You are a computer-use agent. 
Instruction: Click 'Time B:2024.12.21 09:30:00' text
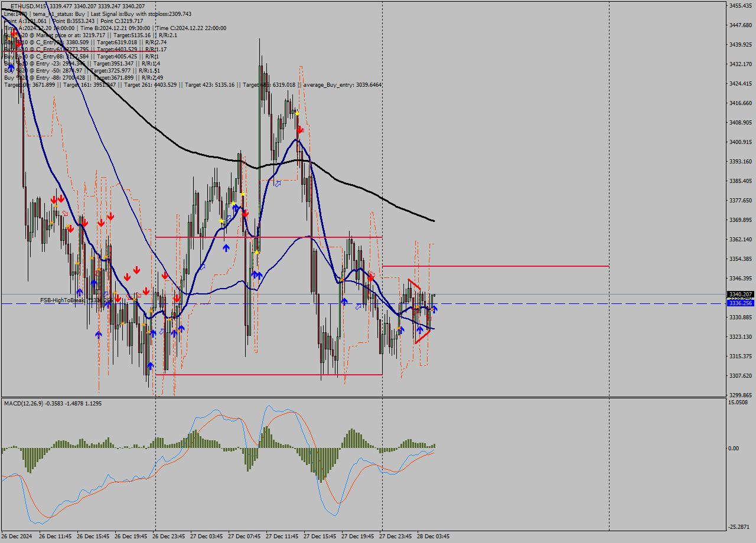point(116,28)
